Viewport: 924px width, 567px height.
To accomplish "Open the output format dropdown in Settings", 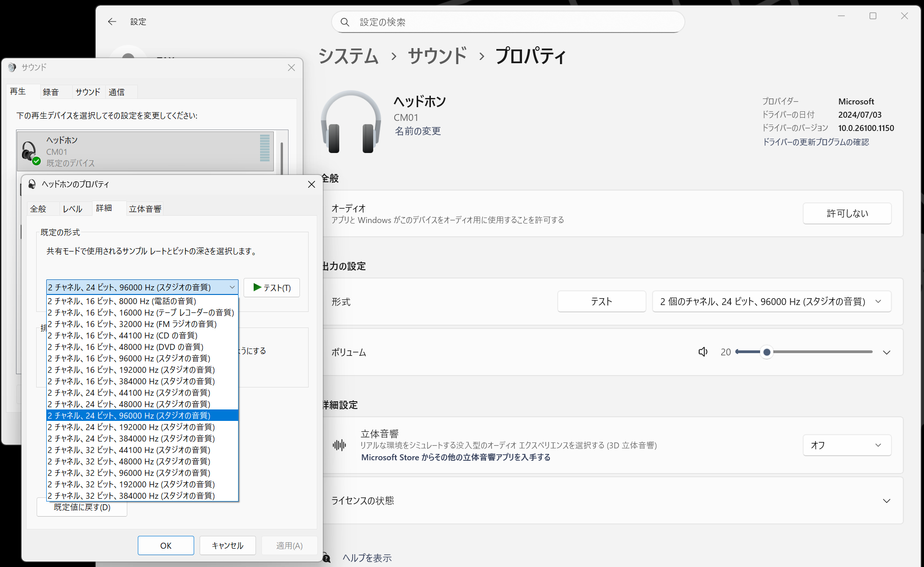I will pos(771,301).
